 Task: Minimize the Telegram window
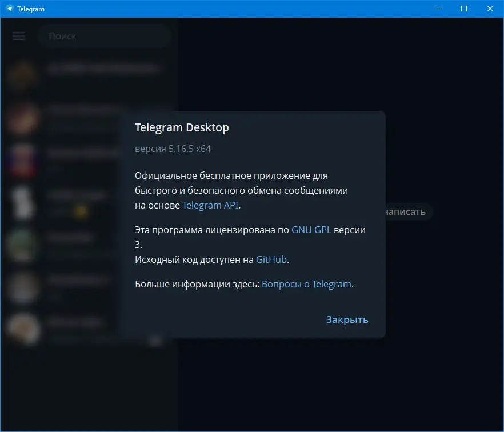click(438, 9)
